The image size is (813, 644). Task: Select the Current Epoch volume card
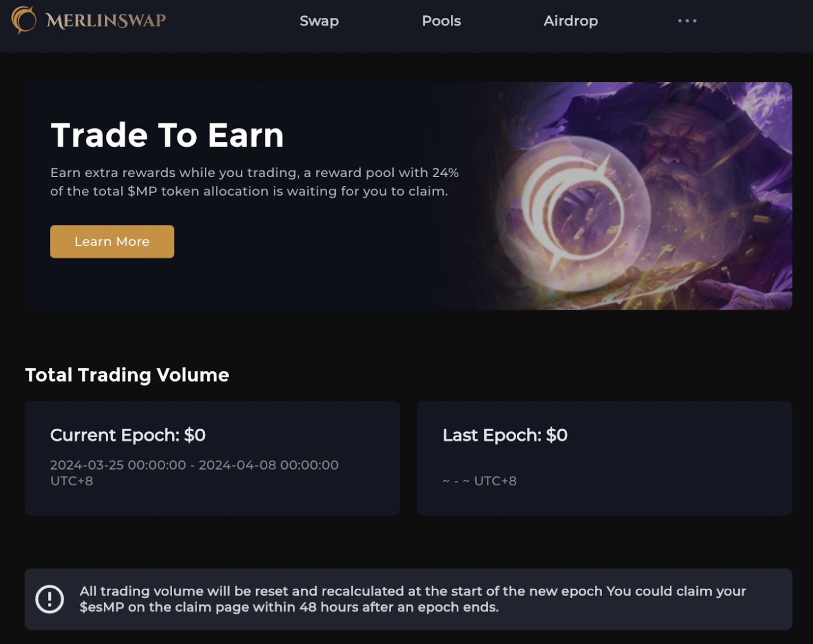click(212, 458)
